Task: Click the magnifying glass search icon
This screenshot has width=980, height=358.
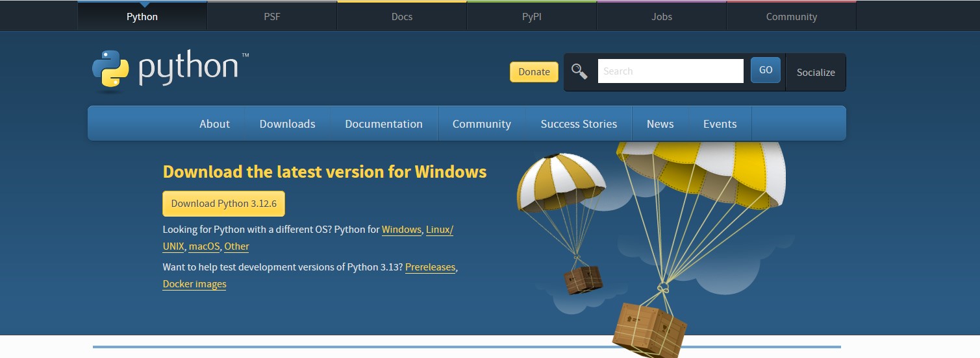Action: point(579,71)
